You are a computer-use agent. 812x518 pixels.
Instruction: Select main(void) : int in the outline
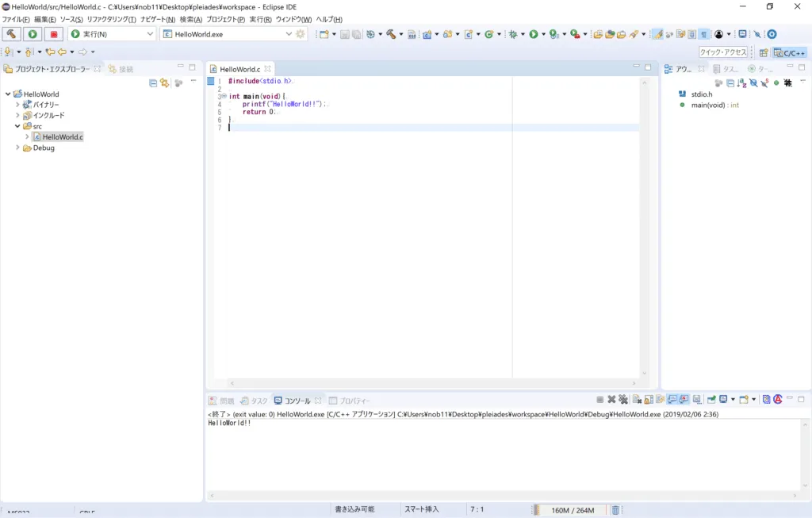click(714, 106)
